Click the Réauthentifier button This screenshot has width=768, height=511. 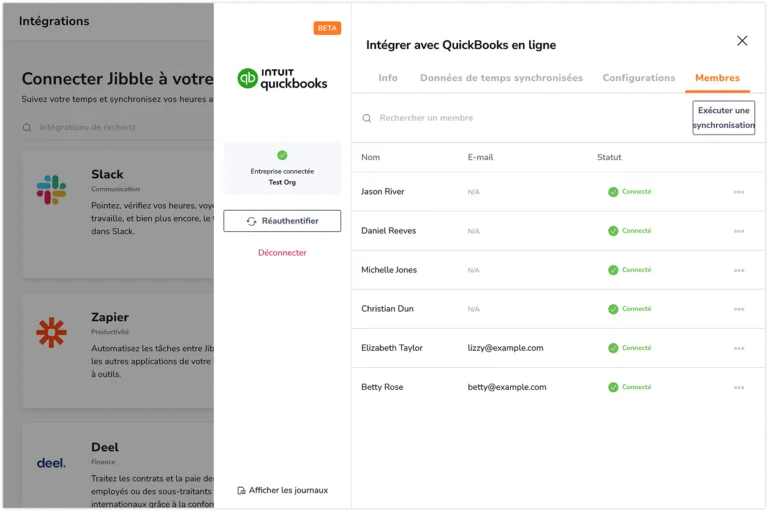click(282, 221)
